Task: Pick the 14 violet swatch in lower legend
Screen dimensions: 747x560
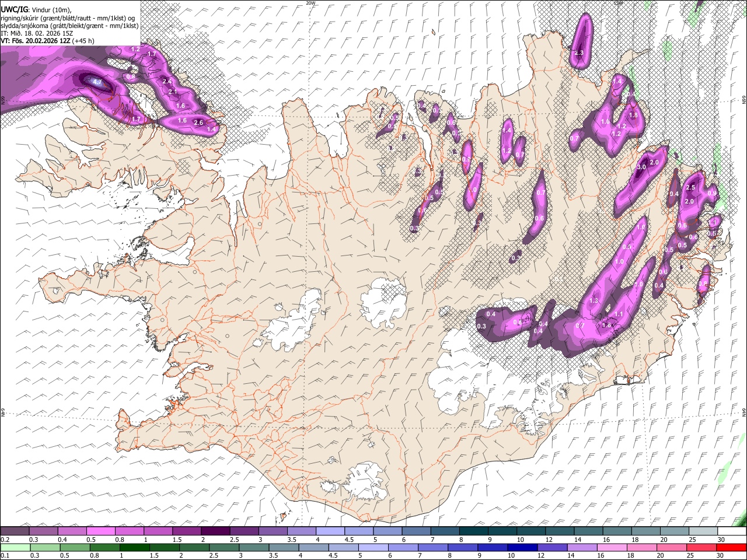Action: (x=582, y=548)
